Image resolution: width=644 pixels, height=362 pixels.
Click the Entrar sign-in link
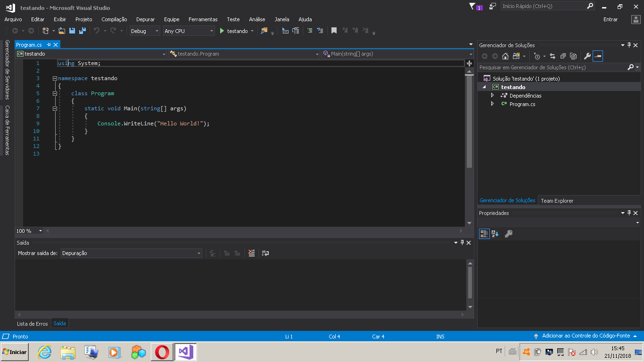611,19
